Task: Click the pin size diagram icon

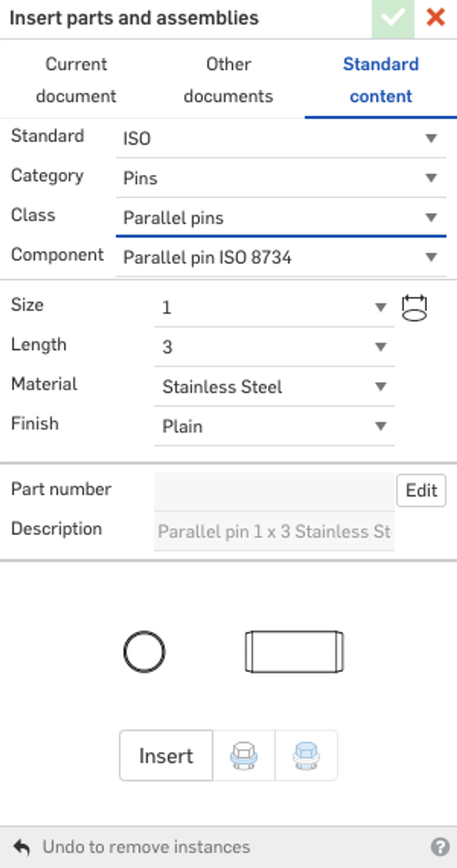Action: click(x=414, y=308)
